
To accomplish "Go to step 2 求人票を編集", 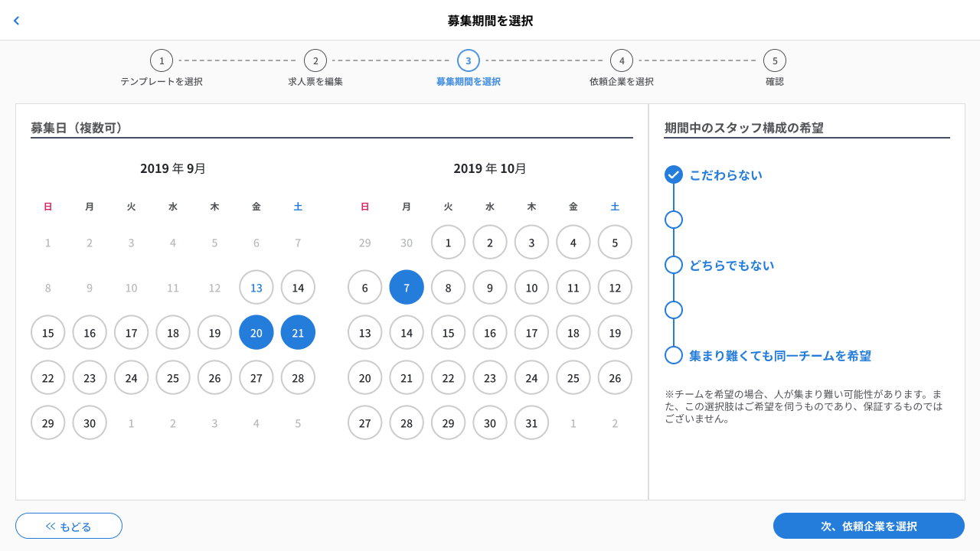I will [x=315, y=60].
